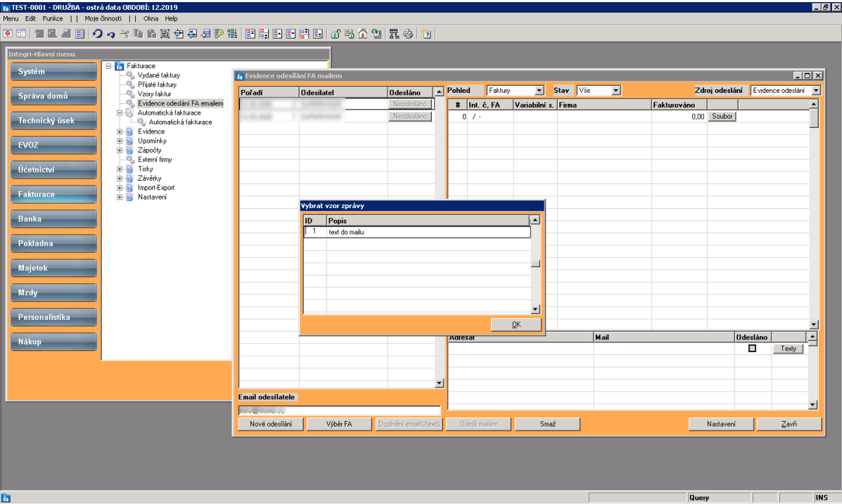Open the Zdroj odeslání dropdown
842x504 pixels.
(x=816, y=91)
